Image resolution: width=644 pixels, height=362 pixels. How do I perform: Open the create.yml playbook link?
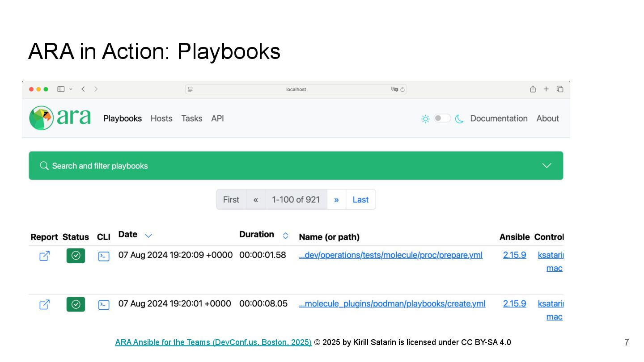click(392, 304)
